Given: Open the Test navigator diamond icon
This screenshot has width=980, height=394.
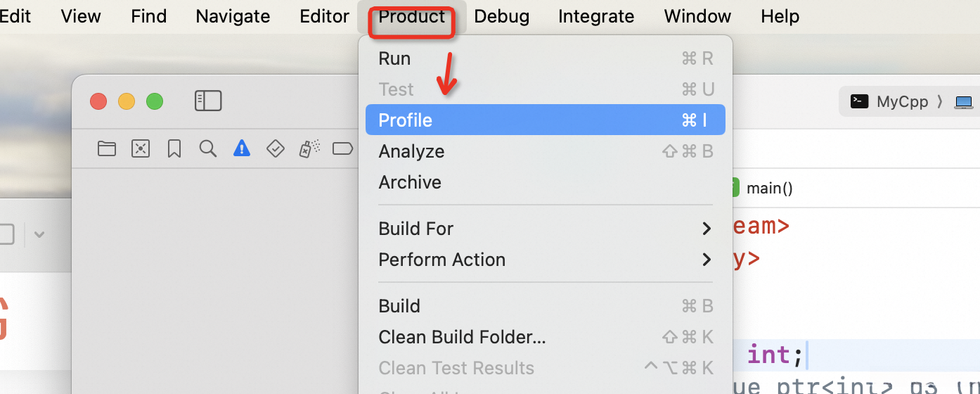Looking at the screenshot, I should [x=275, y=148].
